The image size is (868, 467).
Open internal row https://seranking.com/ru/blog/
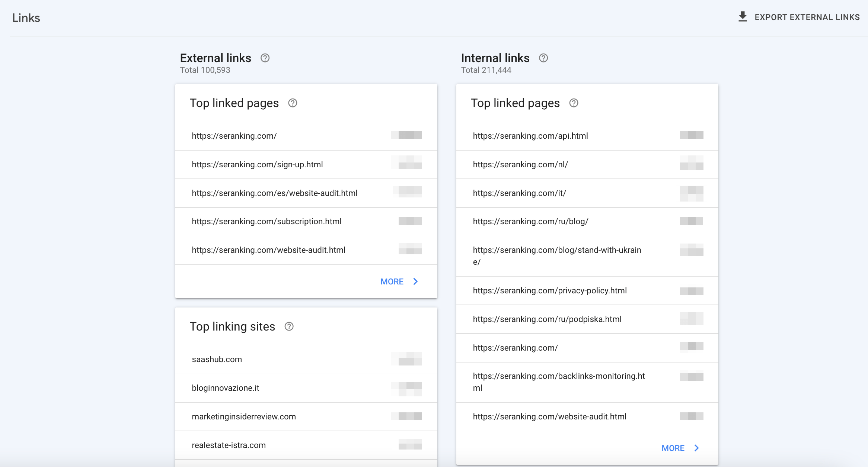tap(587, 222)
